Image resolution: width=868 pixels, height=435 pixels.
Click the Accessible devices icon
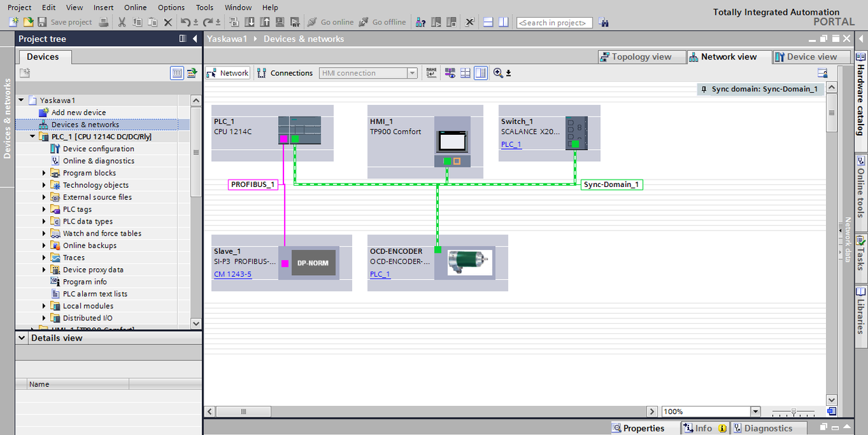[420, 22]
